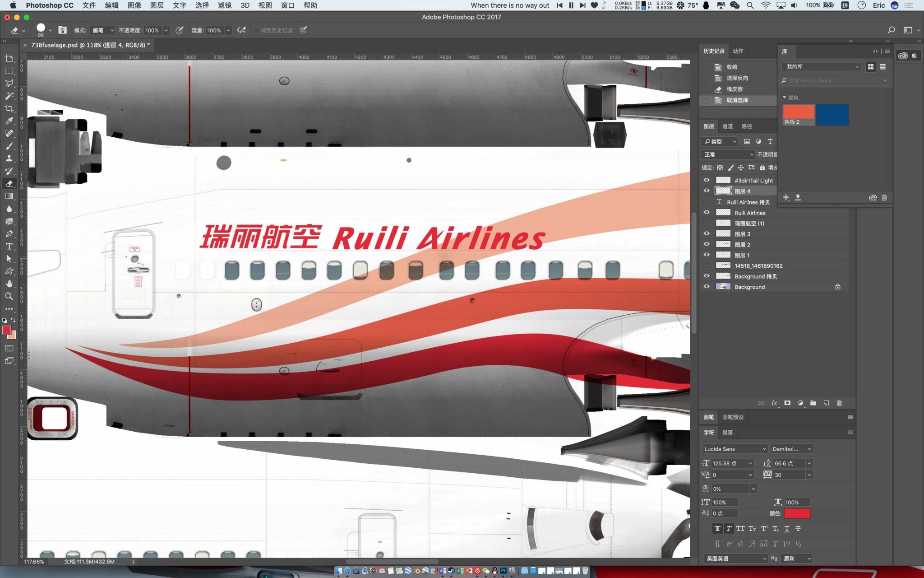This screenshot has width=924, height=578.
Task: Hide layer 图层 3
Action: (707, 233)
